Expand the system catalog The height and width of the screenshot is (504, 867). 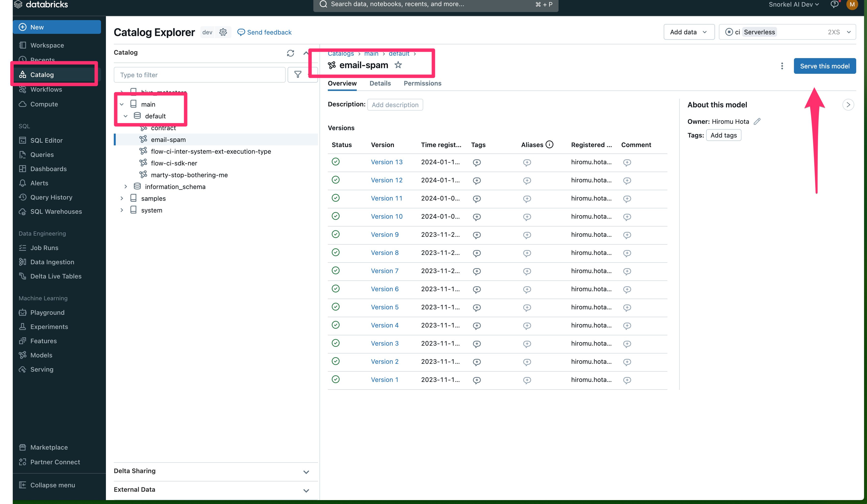(122, 210)
